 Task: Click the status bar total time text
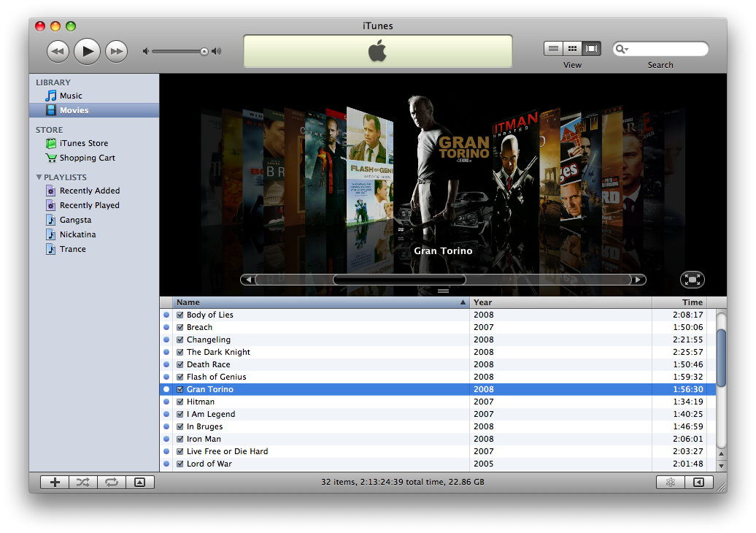point(403,482)
